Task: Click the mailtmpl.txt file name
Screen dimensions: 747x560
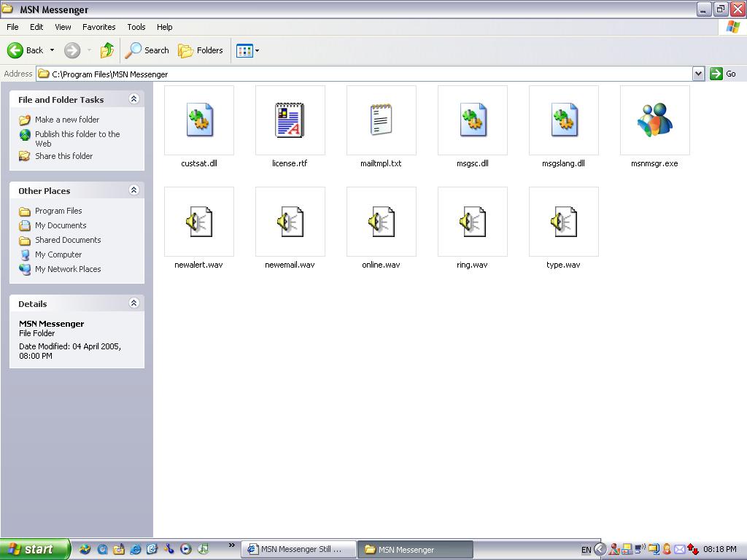Action: 381,163
